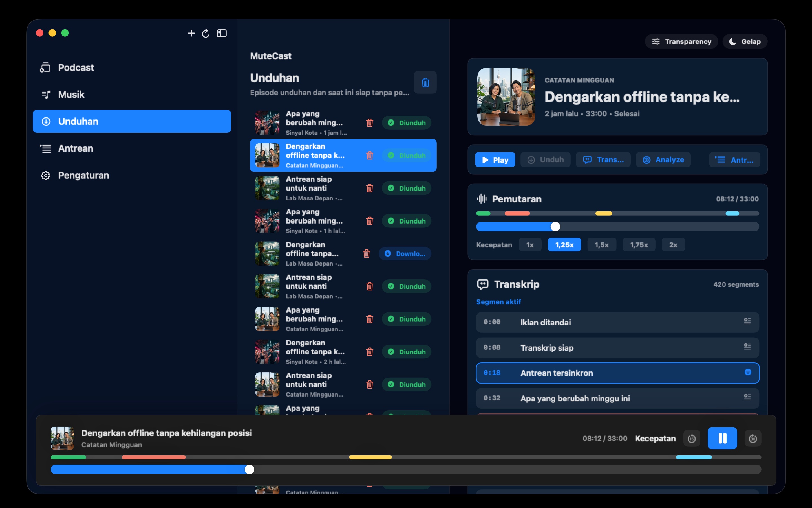Click the active marker icon on 'Antrean tersinkron'
The width and height of the screenshot is (812, 508).
pos(748,372)
